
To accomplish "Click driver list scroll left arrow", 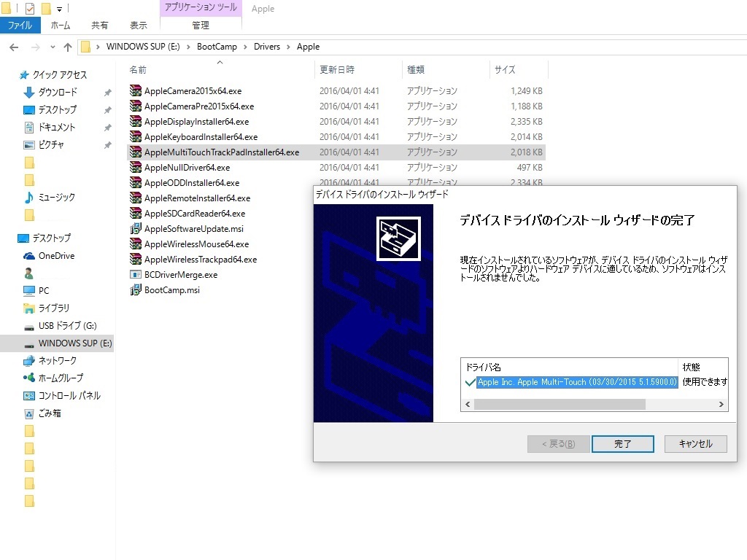I will click(468, 404).
